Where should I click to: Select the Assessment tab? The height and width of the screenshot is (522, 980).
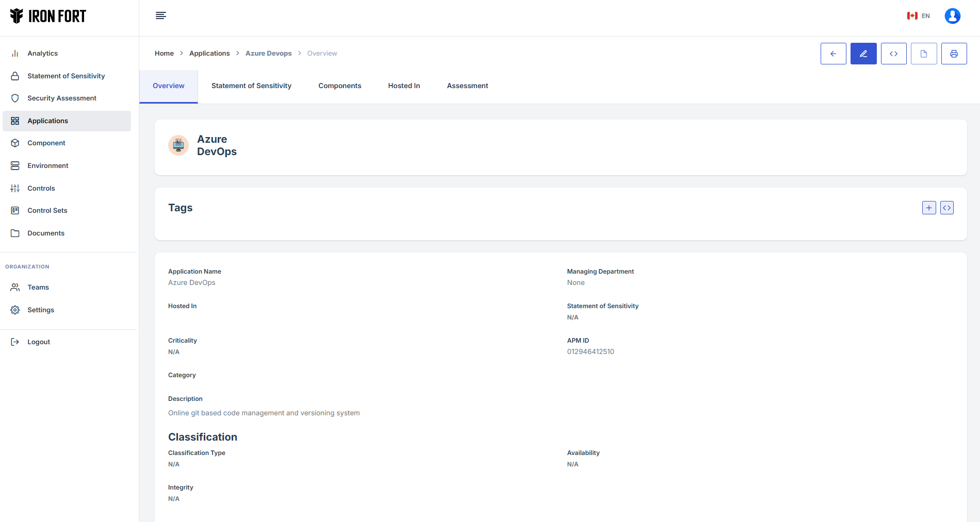pyautogui.click(x=467, y=86)
